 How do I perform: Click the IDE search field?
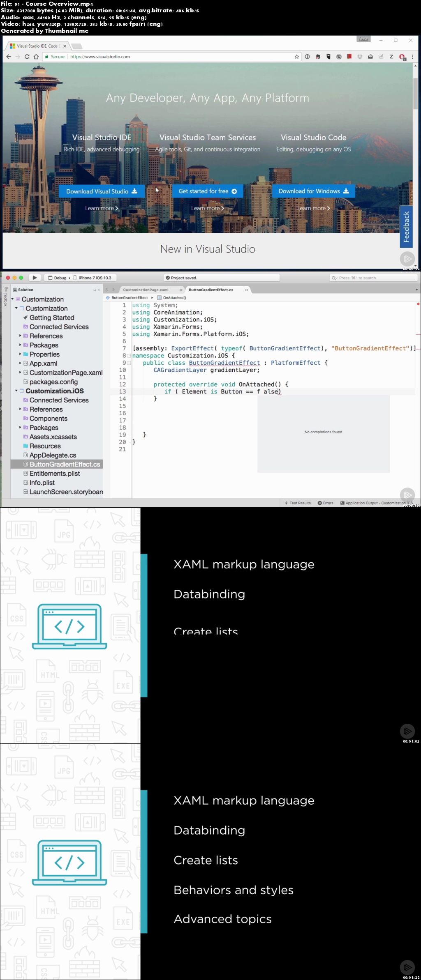(373, 278)
